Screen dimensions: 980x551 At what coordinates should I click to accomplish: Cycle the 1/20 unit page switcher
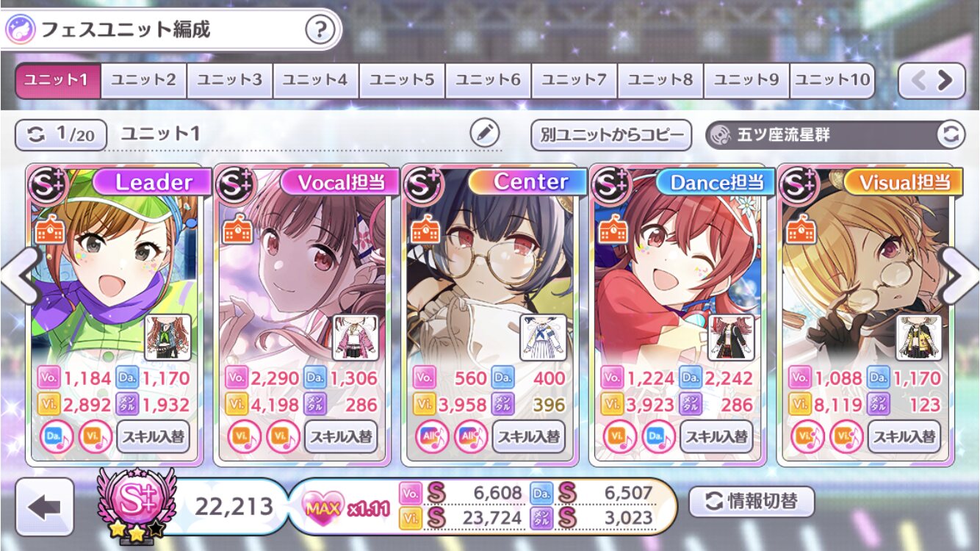point(61,134)
